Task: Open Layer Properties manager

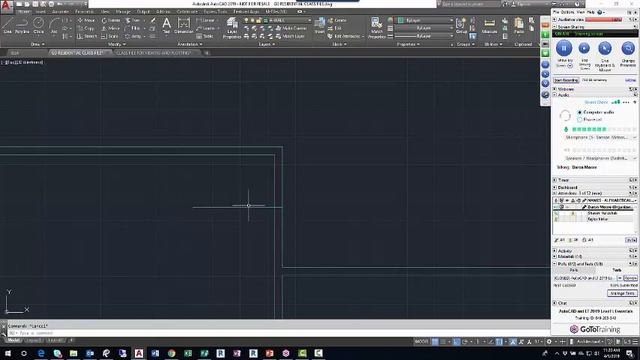Action: (232, 28)
